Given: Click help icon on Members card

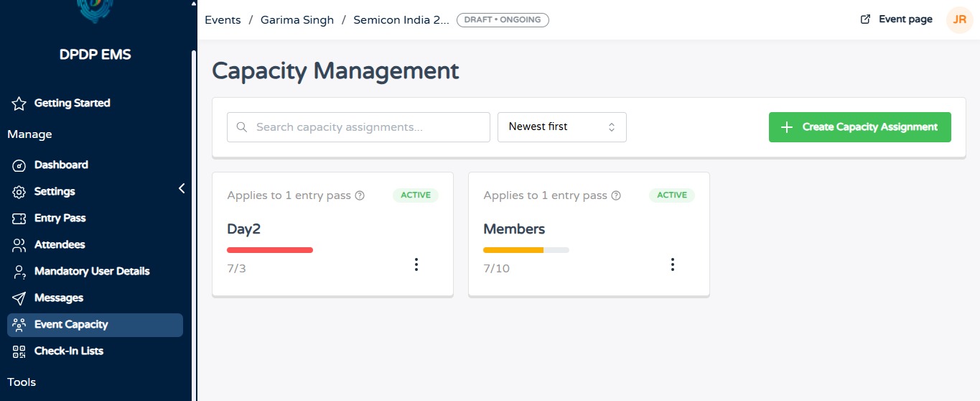Looking at the screenshot, I should tap(616, 195).
